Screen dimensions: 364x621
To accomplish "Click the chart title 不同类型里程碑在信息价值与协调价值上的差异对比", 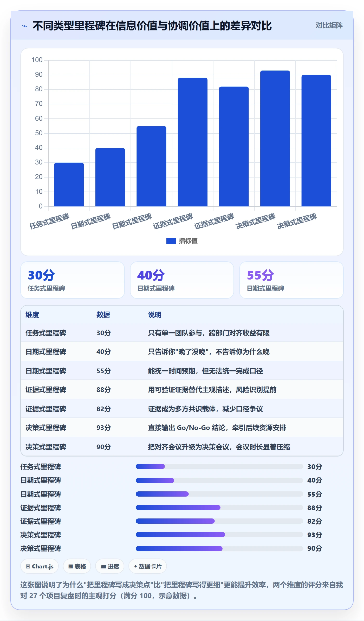I will 152,26.
